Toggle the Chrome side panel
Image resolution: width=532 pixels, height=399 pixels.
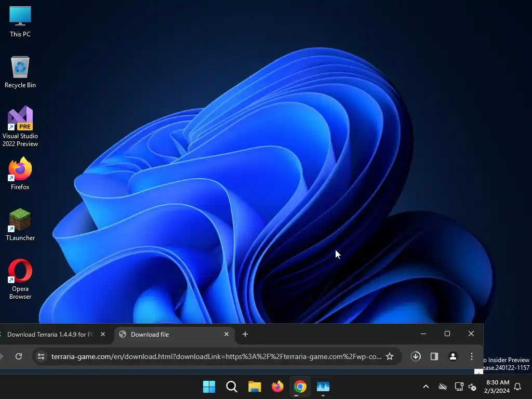[434, 356]
